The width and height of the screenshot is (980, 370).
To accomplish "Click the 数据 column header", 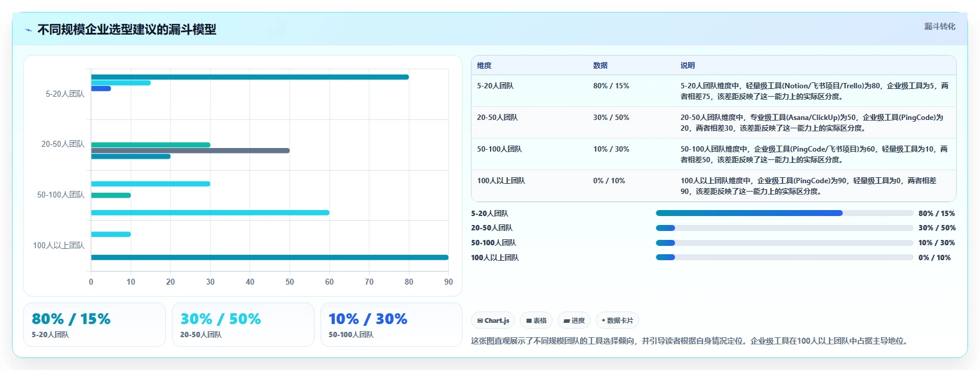I will pyautogui.click(x=600, y=66).
